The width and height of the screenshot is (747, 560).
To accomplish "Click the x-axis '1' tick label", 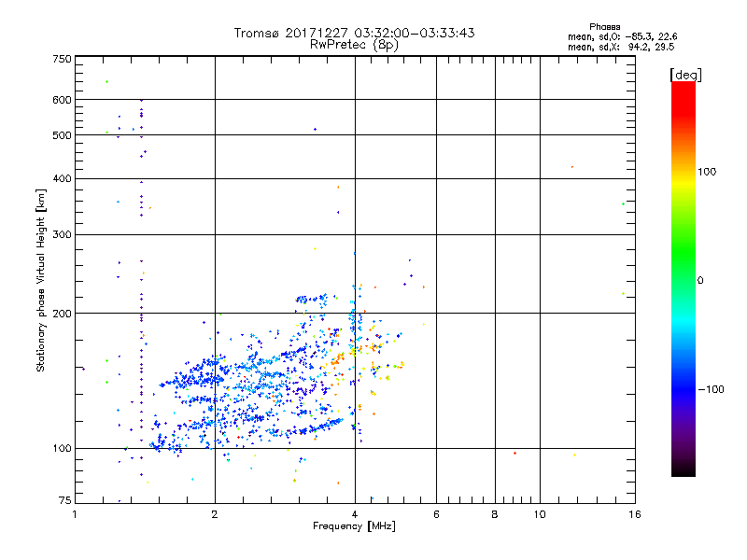I will click(75, 514).
